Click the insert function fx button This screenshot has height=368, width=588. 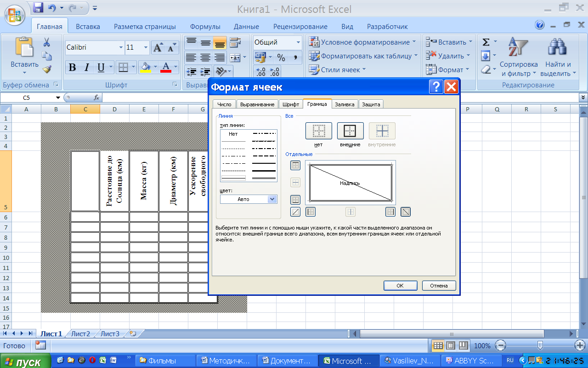(x=96, y=98)
